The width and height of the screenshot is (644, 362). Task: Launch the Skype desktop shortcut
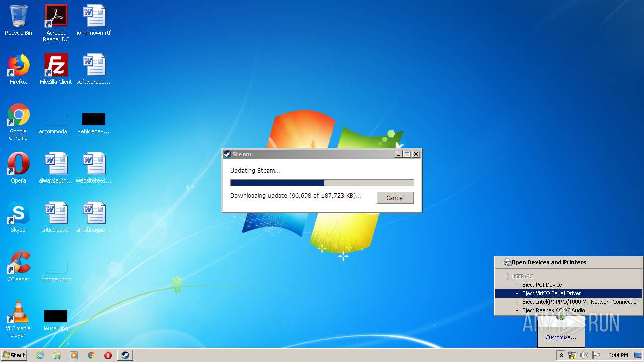(x=18, y=217)
